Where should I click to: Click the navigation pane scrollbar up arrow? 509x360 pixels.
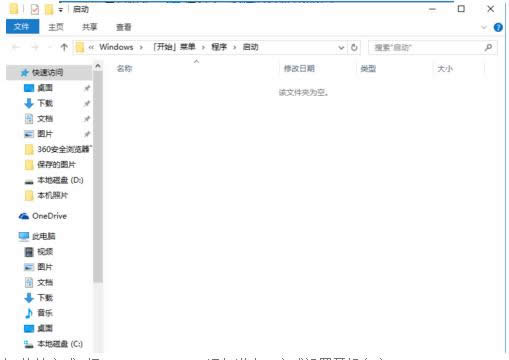pos(98,66)
